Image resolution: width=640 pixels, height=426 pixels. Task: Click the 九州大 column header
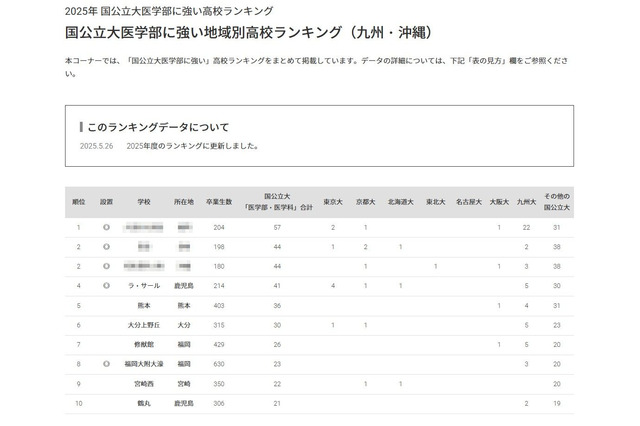(526, 202)
